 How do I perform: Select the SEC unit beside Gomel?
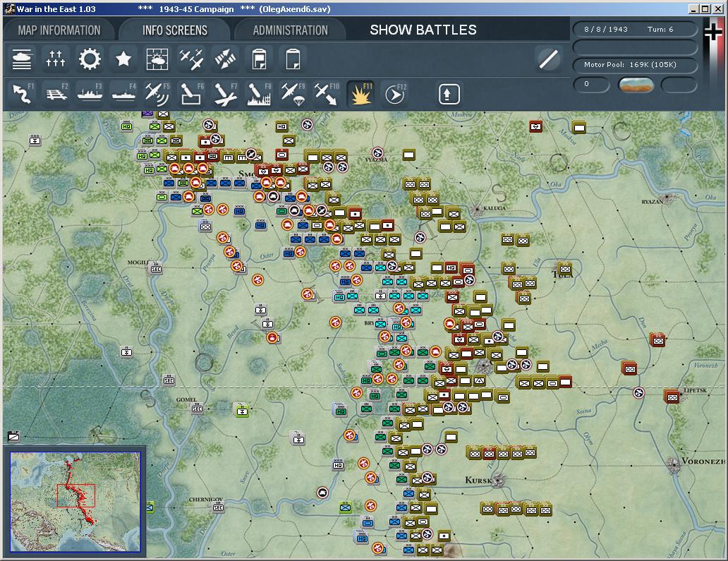point(198,409)
